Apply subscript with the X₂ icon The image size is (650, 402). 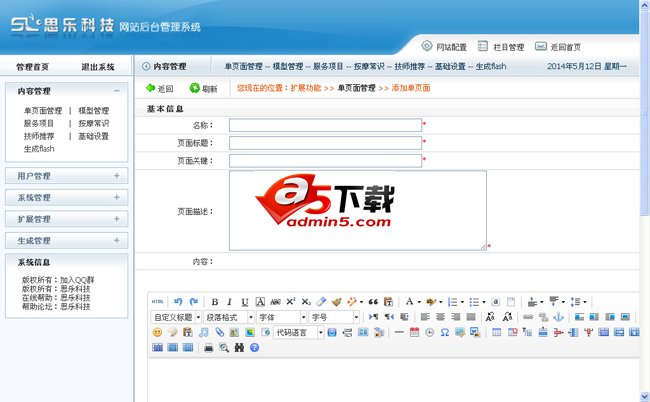[306, 302]
